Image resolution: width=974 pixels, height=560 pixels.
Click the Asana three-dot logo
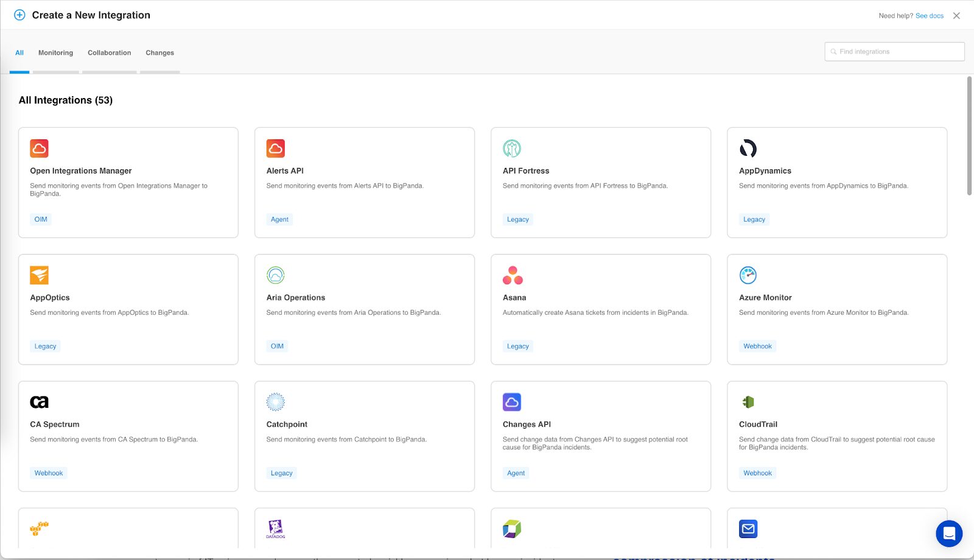(513, 275)
